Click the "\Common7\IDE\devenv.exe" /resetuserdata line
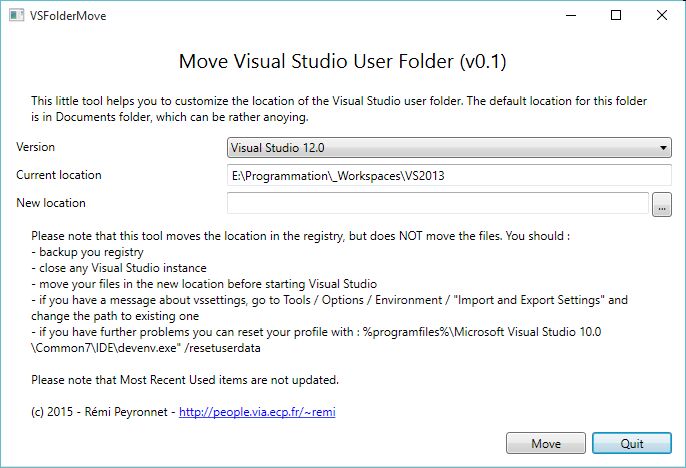The image size is (686, 468). coord(146,348)
